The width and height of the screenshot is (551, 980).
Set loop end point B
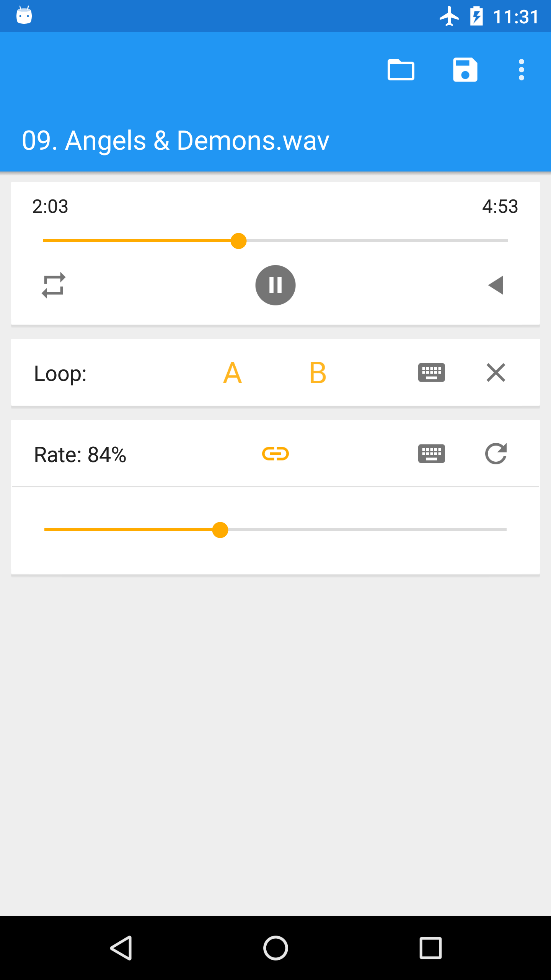pos(318,372)
